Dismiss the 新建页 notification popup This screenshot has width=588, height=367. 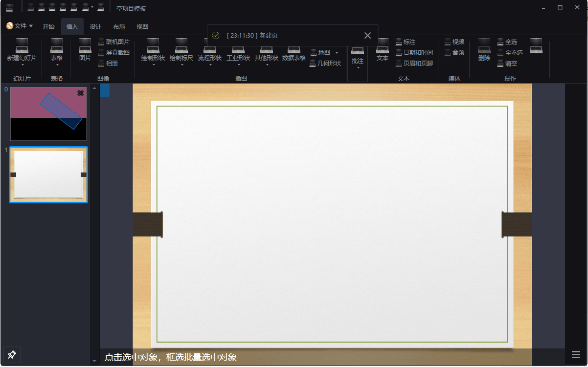pyautogui.click(x=368, y=35)
